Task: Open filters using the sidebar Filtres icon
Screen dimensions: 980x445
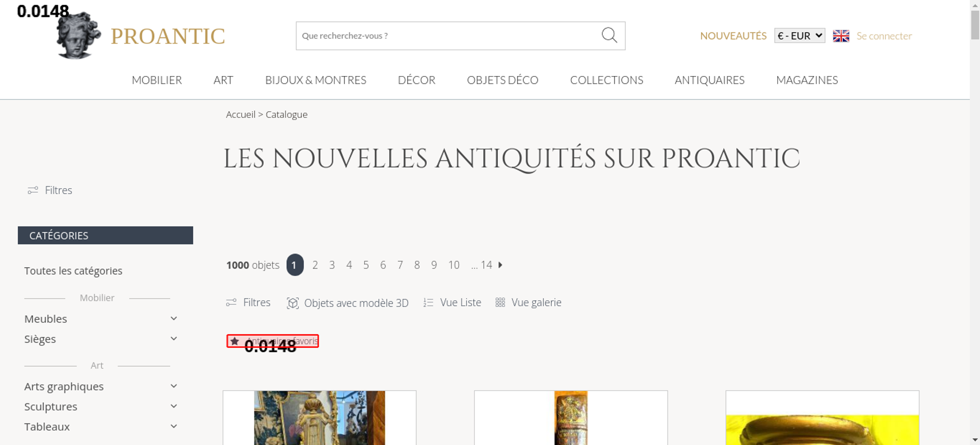Action: click(33, 190)
